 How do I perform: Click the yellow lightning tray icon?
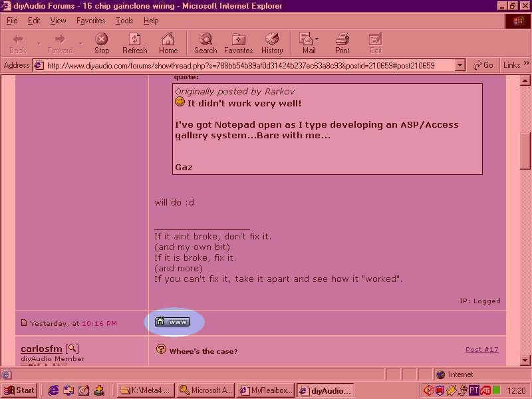[x=451, y=390]
